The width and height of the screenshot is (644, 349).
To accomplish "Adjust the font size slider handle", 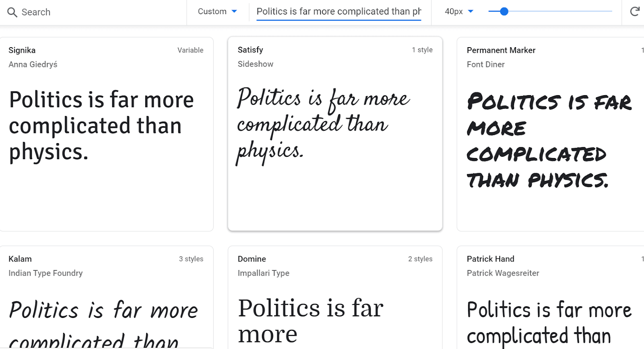I will 504,12.
